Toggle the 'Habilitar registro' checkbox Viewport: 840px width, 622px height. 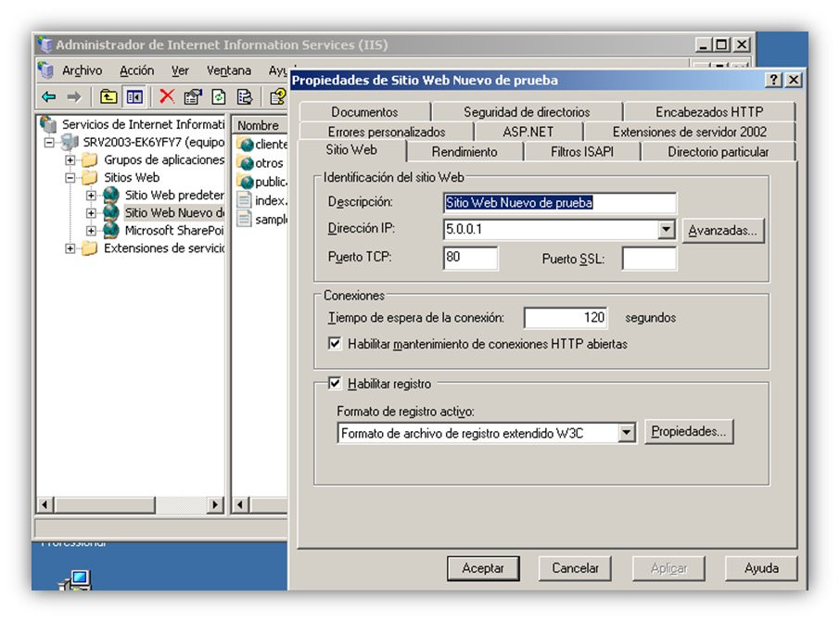click(x=335, y=383)
